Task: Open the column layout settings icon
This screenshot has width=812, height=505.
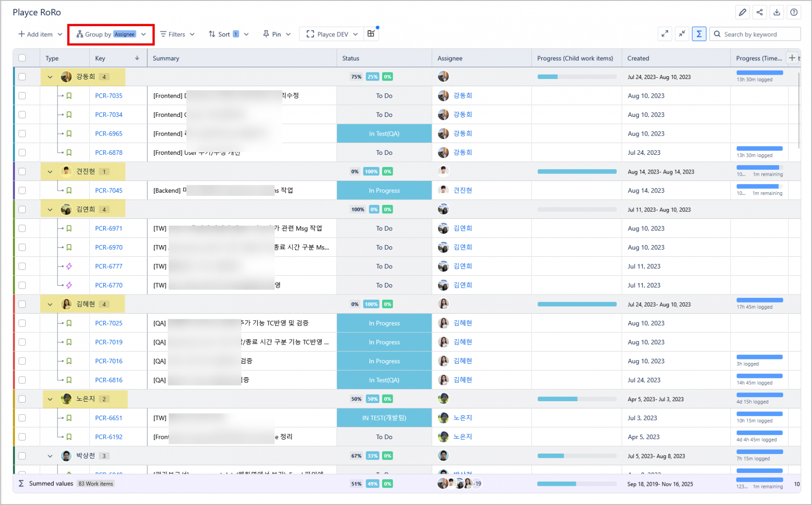Action: [x=371, y=34]
